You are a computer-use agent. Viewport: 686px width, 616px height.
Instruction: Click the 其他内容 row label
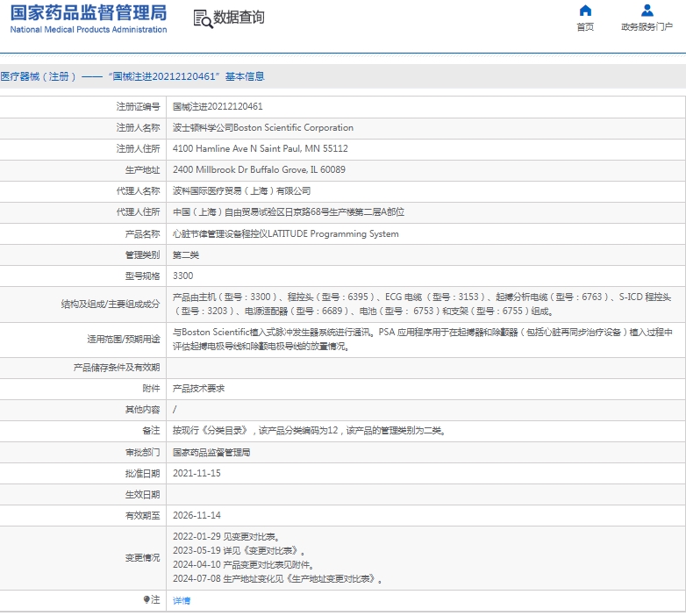tap(143, 410)
